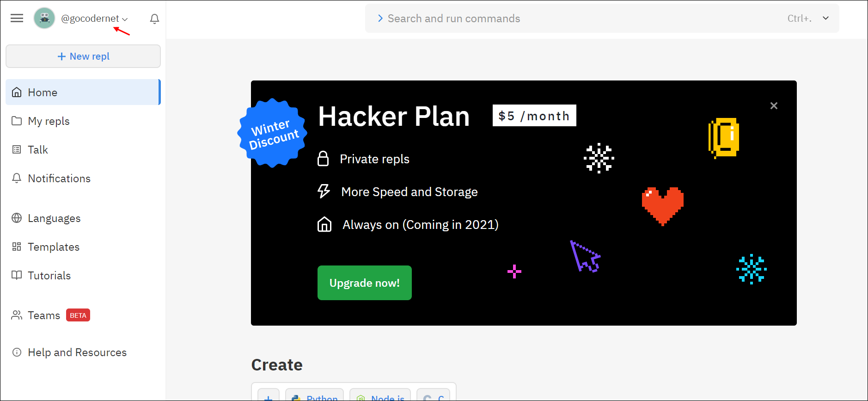Viewport: 868px width, 401px height.
Task: Create a new repl from the sidebar
Action: pos(83,56)
